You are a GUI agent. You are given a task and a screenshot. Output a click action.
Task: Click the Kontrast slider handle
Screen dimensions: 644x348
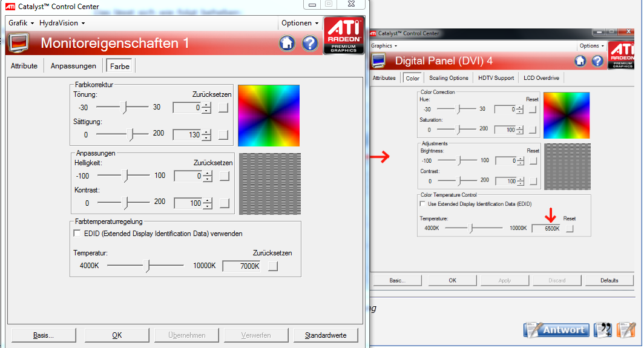click(x=126, y=203)
